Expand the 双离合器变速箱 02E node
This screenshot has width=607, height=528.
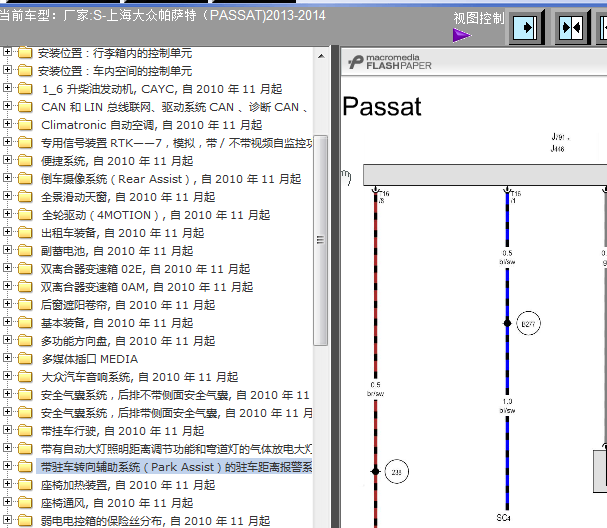7,268
